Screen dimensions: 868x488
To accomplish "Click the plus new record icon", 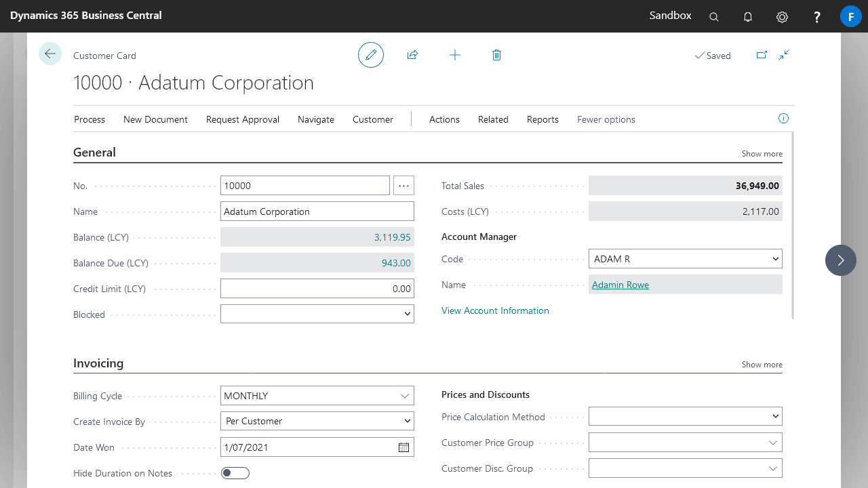I will [x=455, y=55].
